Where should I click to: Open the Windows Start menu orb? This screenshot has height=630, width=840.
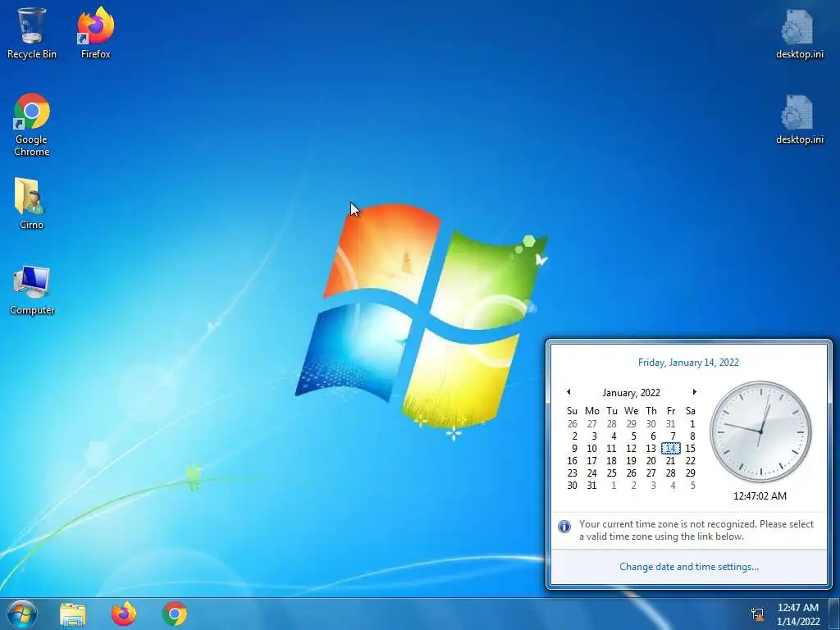coord(22,614)
